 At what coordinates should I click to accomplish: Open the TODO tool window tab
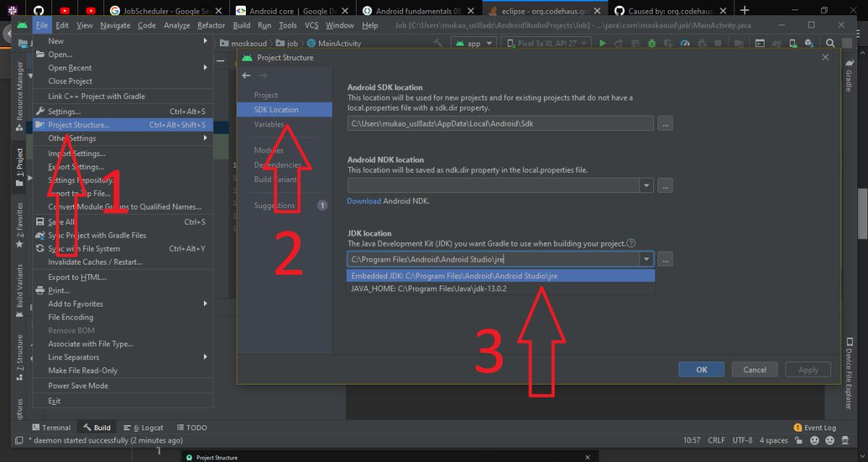click(191, 427)
